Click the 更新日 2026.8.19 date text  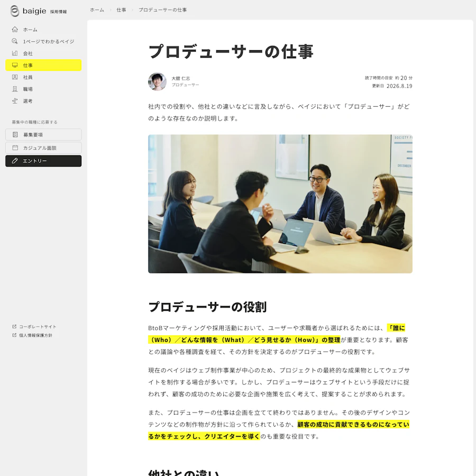[392, 86]
